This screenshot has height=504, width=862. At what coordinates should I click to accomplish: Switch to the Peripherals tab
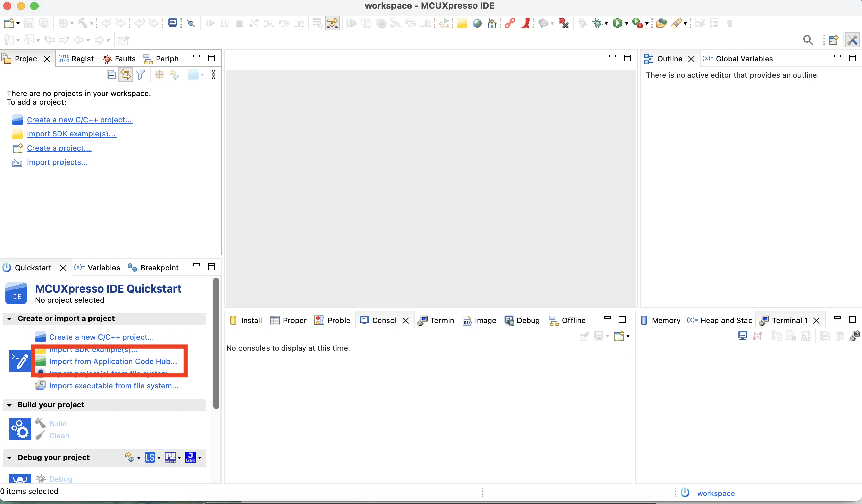tap(161, 59)
